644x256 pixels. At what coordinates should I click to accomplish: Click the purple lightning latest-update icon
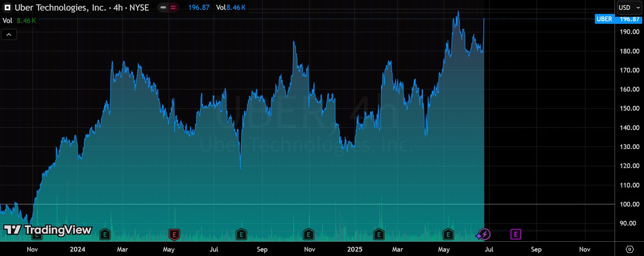[x=484, y=234]
